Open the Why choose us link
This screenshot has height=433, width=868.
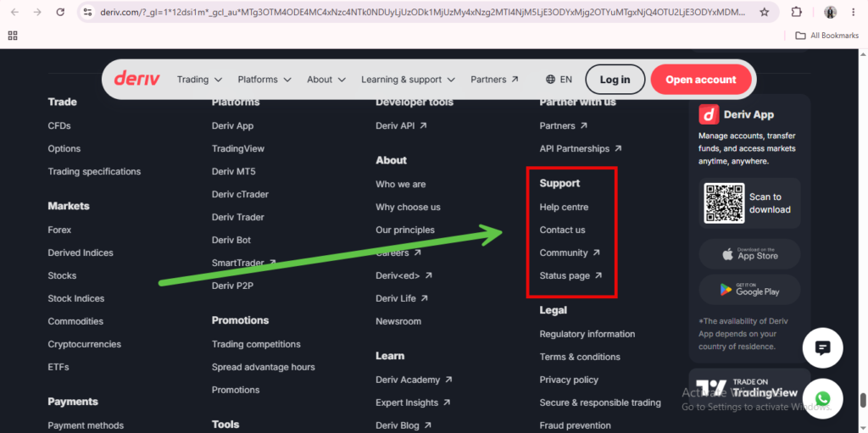pyautogui.click(x=408, y=207)
